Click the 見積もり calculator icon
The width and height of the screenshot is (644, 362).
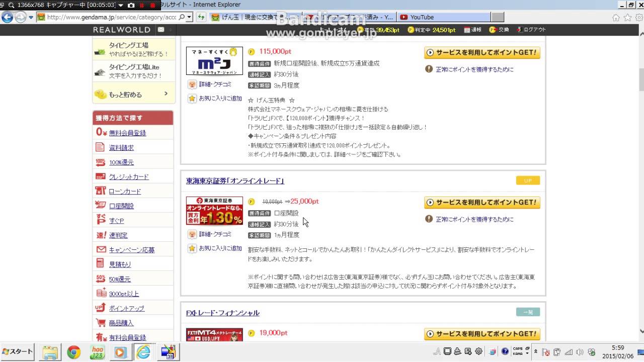(100, 264)
